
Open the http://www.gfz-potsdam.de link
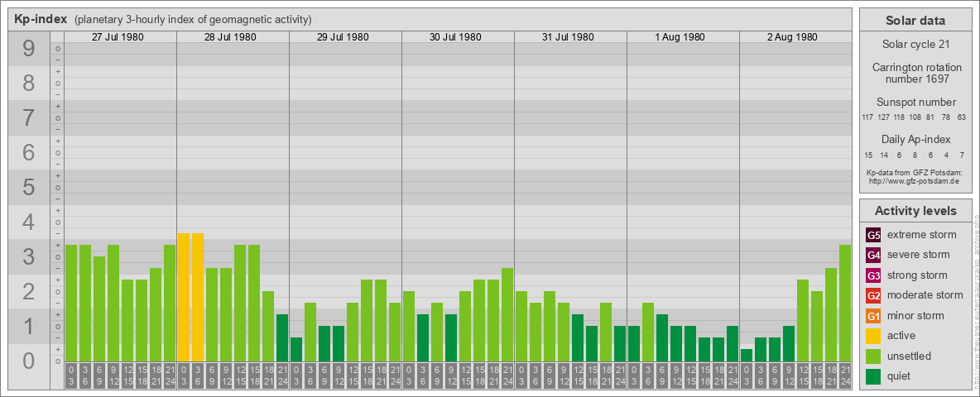pos(915,180)
